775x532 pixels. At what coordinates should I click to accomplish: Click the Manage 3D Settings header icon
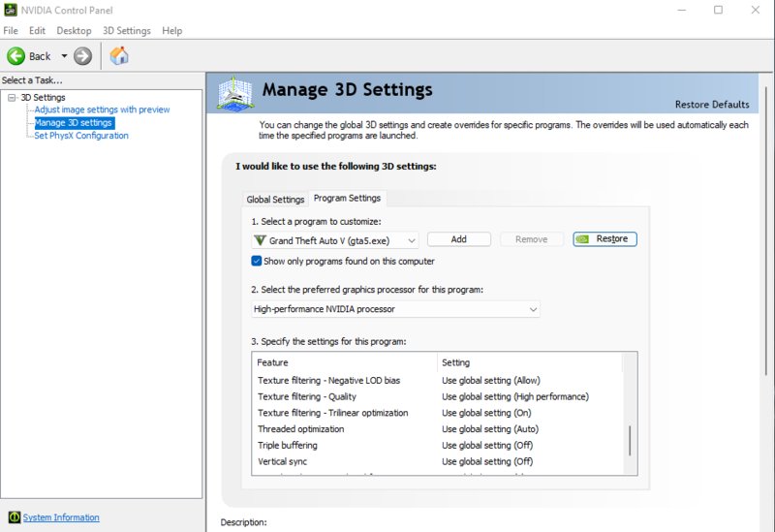coord(235,93)
